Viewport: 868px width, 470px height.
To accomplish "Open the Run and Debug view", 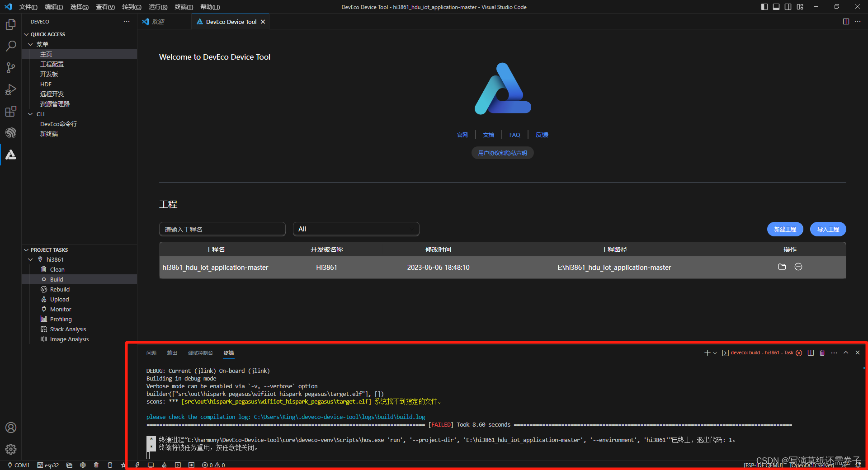I will click(11, 89).
